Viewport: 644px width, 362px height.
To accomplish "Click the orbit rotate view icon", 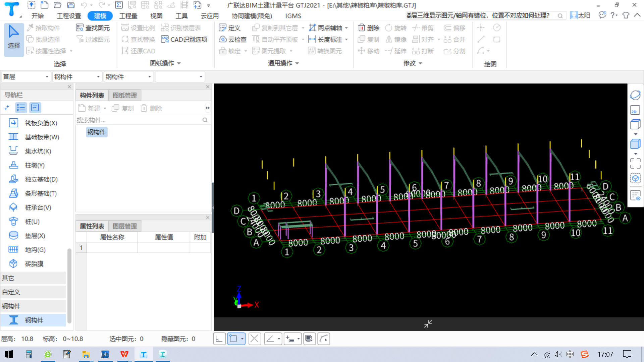I will 635,95.
